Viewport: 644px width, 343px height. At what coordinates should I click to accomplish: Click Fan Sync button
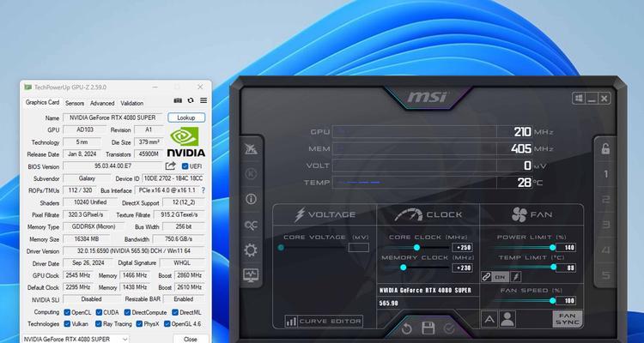tap(568, 319)
